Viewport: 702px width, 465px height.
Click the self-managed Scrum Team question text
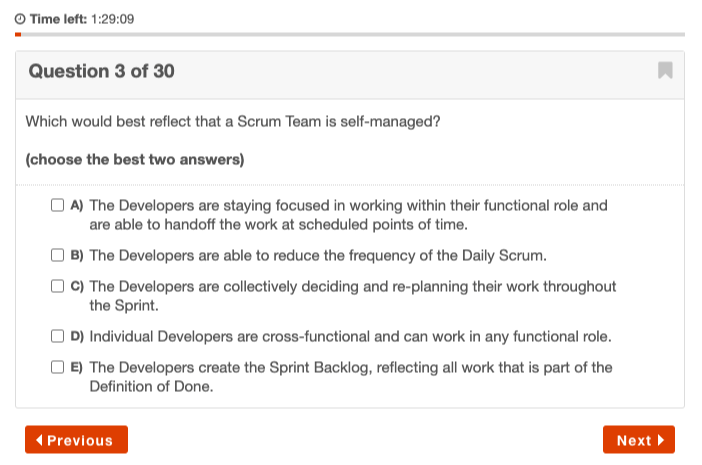point(233,122)
